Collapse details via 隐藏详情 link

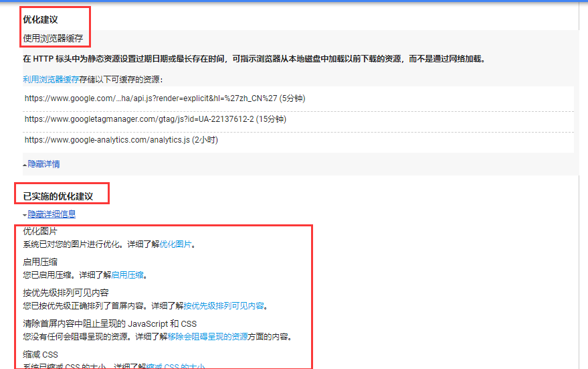(43, 163)
